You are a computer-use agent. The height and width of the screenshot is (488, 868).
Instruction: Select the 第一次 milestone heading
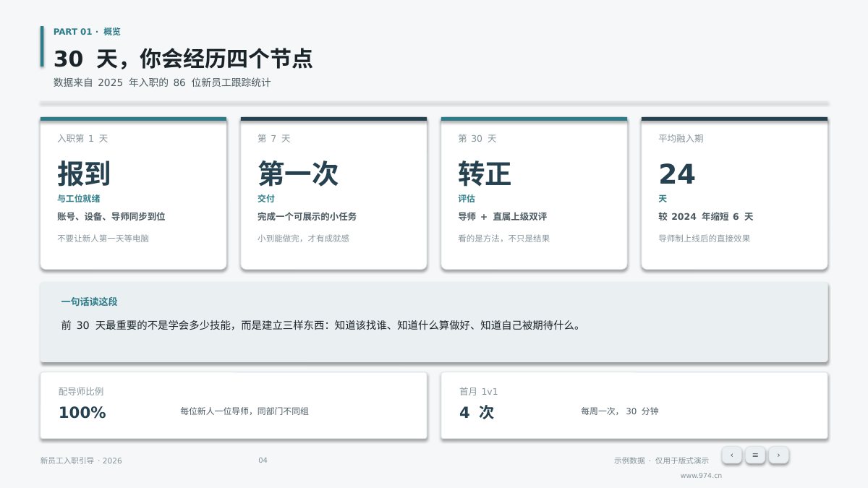298,174
